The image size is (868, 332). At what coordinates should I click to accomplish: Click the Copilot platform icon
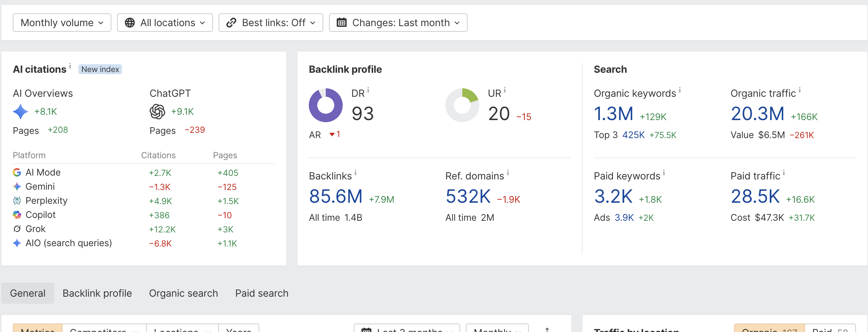(17, 215)
